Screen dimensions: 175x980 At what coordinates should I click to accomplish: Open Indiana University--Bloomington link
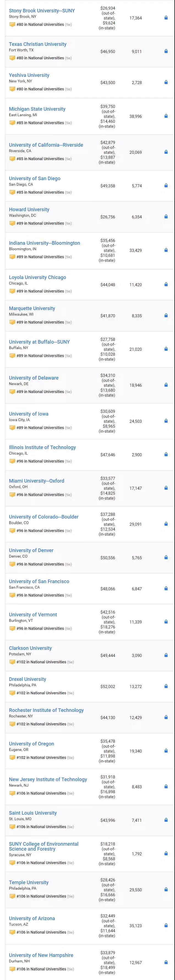click(x=45, y=243)
